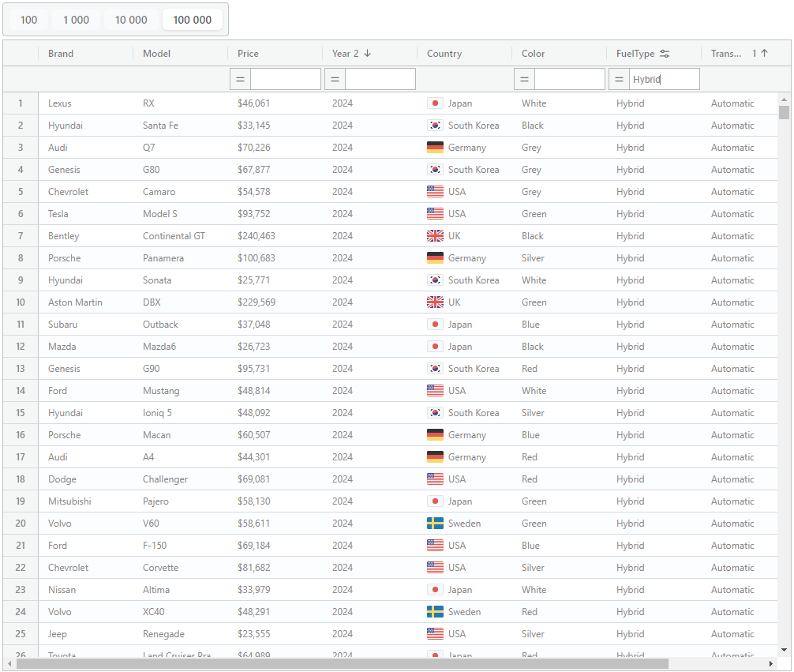The width and height of the screenshot is (794, 672).
Task: Click the USA flag in the Renegade row
Action: click(x=435, y=634)
